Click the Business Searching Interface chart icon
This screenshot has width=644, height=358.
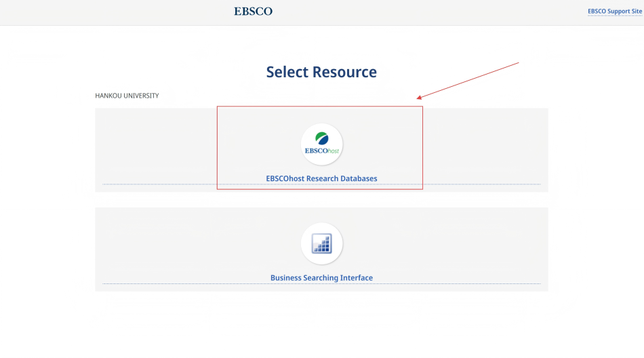(x=321, y=243)
